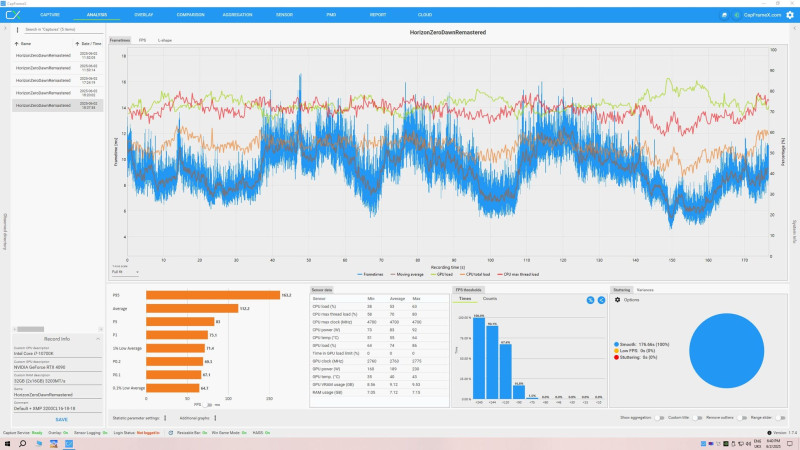Click the share icon in FPS thresholds
Viewport: 800px width, 450px height.
coord(602,300)
